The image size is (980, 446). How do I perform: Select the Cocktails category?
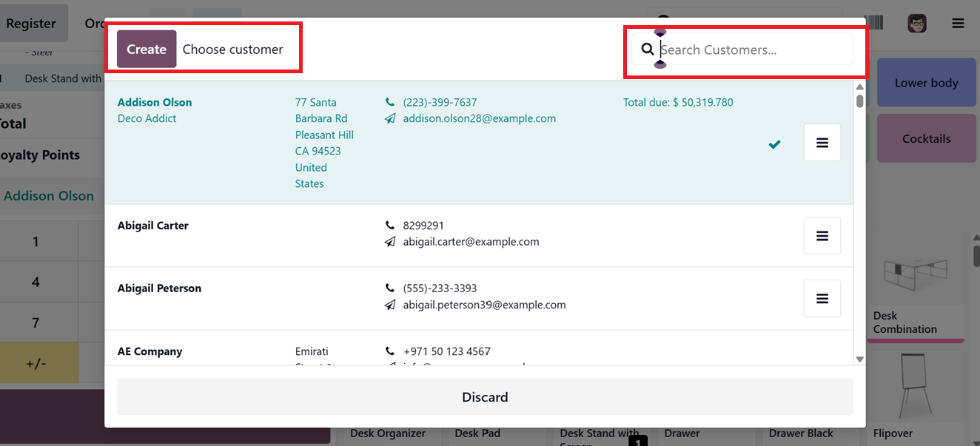(926, 138)
